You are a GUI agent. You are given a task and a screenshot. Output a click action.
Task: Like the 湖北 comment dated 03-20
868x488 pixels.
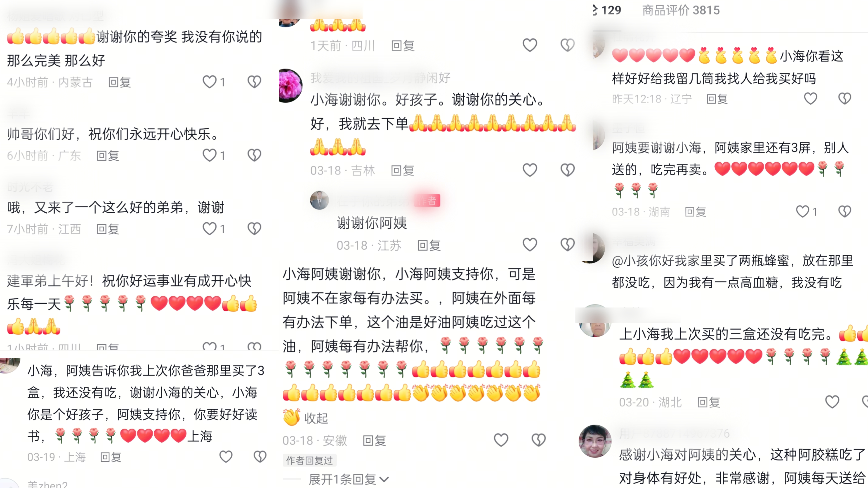click(832, 402)
